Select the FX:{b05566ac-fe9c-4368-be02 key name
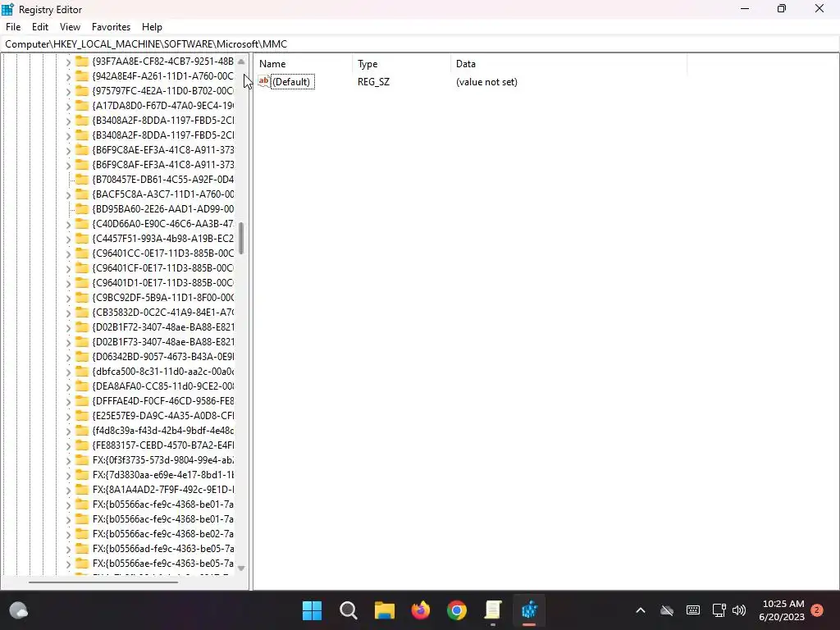The height and width of the screenshot is (630, 840). tap(163, 533)
